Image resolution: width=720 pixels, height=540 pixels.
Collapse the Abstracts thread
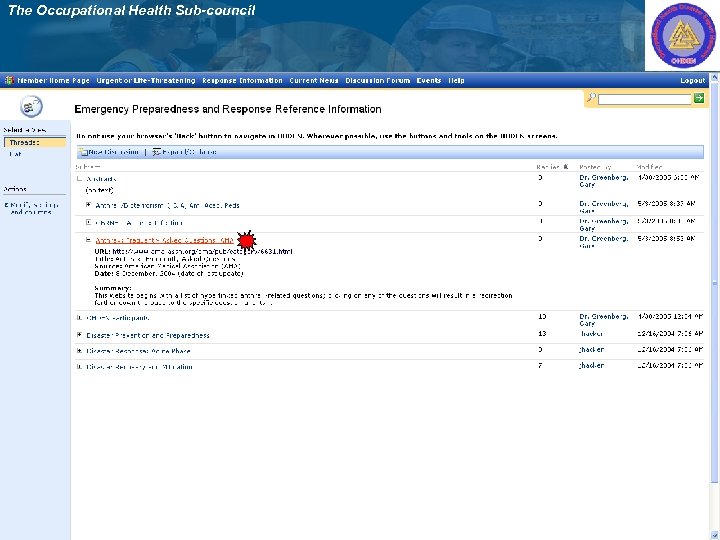[x=79, y=179]
